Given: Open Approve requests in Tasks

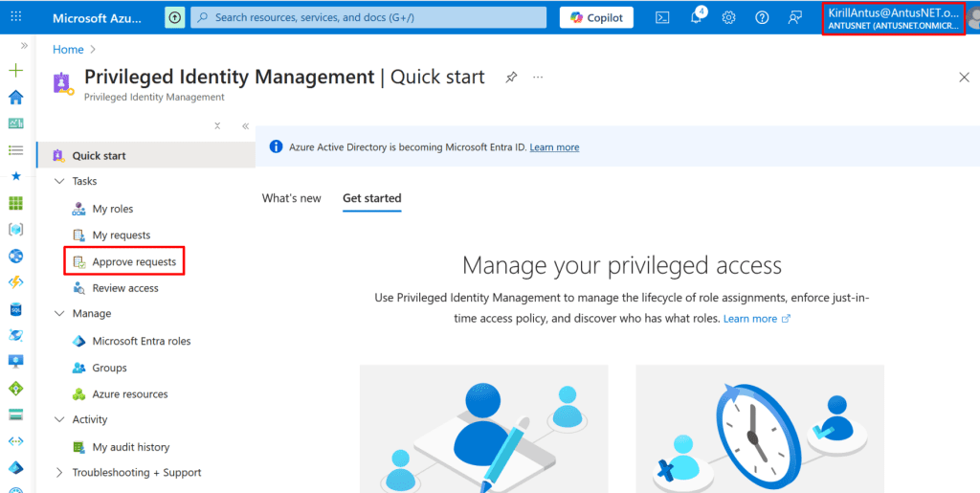Looking at the screenshot, I should [134, 261].
